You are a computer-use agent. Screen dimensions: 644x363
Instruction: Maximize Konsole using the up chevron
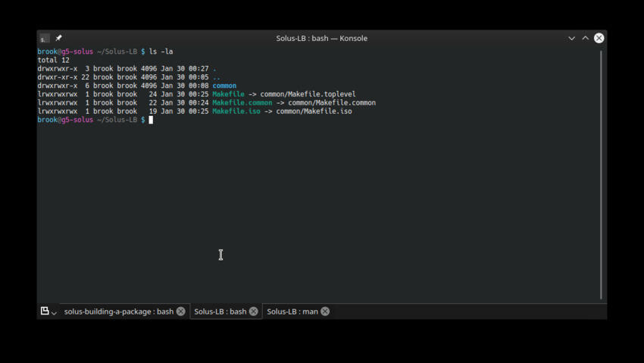(x=585, y=38)
